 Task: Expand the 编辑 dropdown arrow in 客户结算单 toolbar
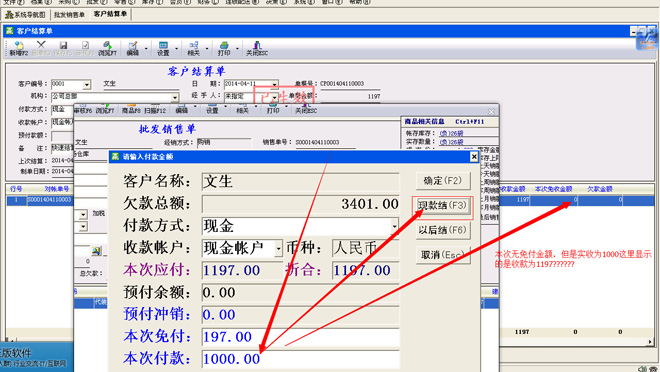[x=146, y=49]
